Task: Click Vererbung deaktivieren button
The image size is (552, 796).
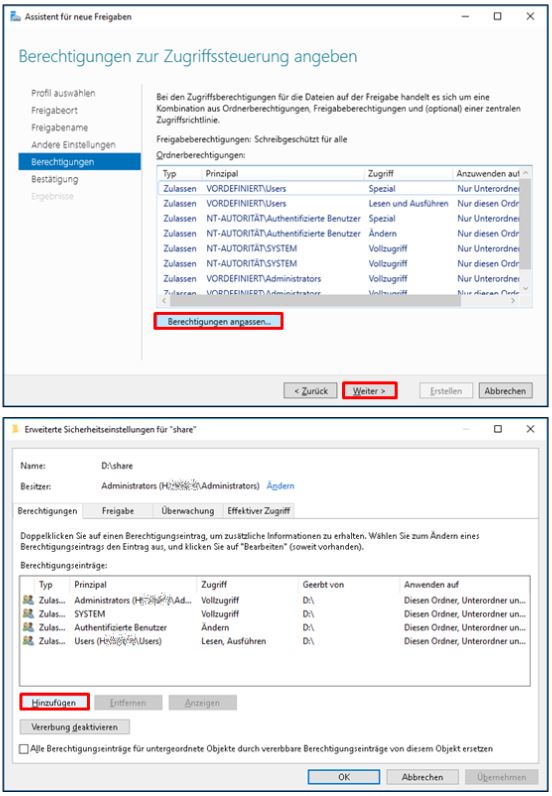Action: (x=75, y=727)
